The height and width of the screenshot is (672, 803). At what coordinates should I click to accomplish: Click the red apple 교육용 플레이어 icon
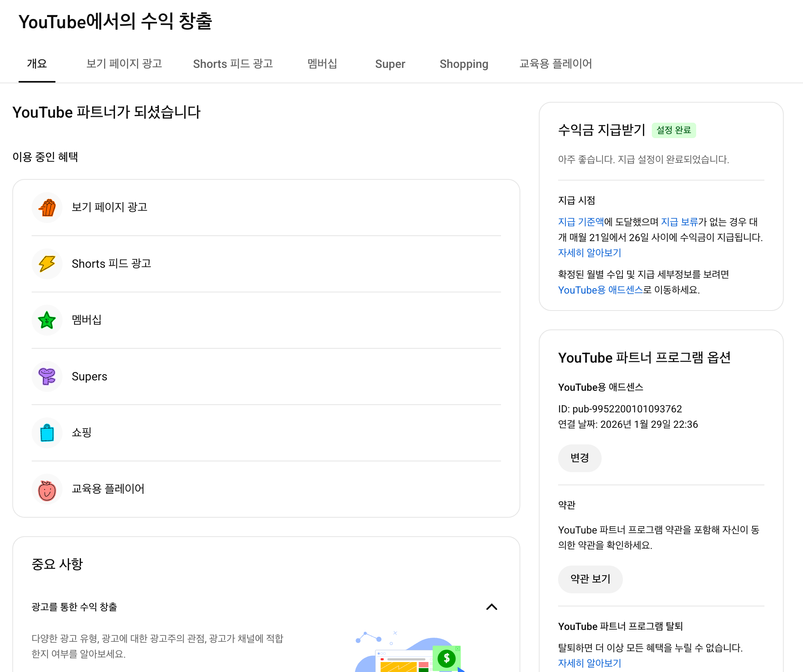pos(47,489)
